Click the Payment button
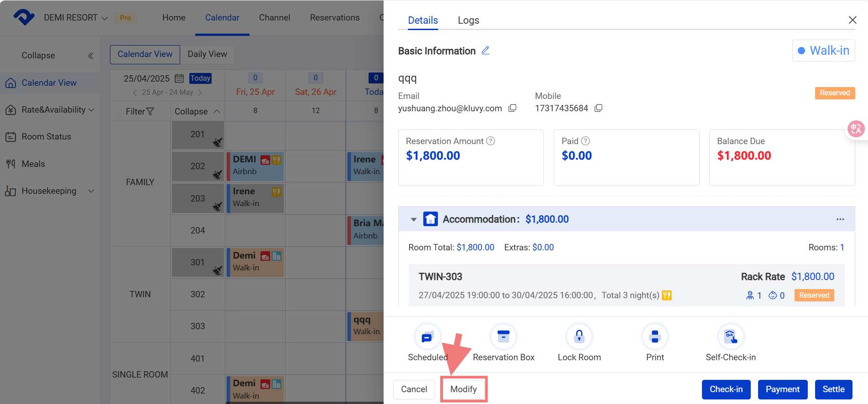The height and width of the screenshot is (404, 868). [x=782, y=389]
